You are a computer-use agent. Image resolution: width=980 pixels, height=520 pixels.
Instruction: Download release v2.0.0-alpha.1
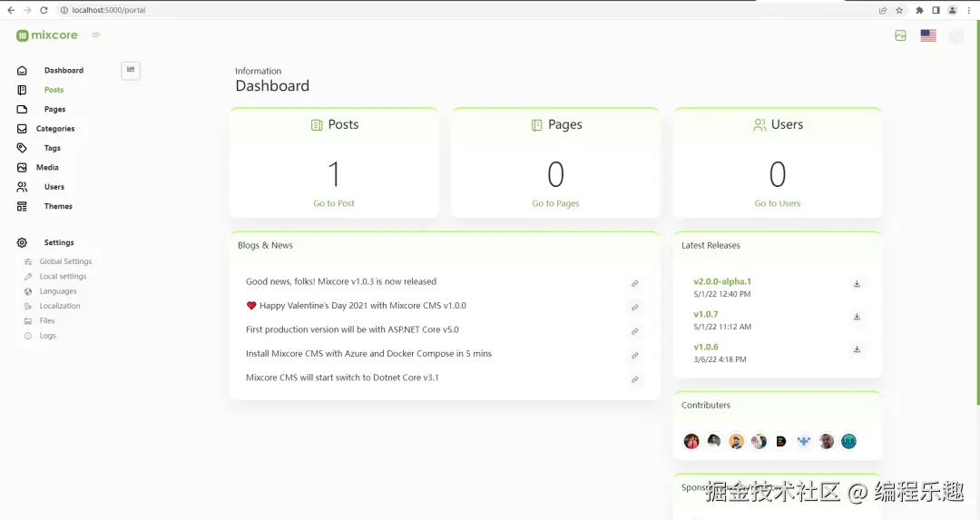[x=857, y=284]
